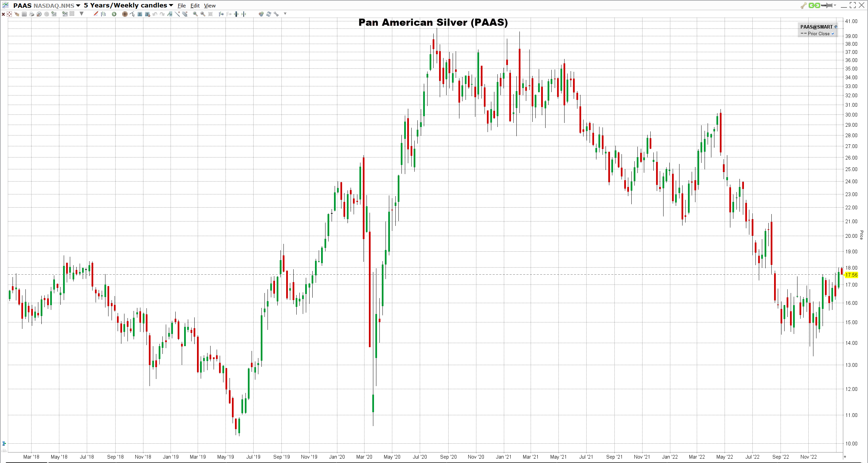Zoom out using red magnifier icon

pos(203,14)
